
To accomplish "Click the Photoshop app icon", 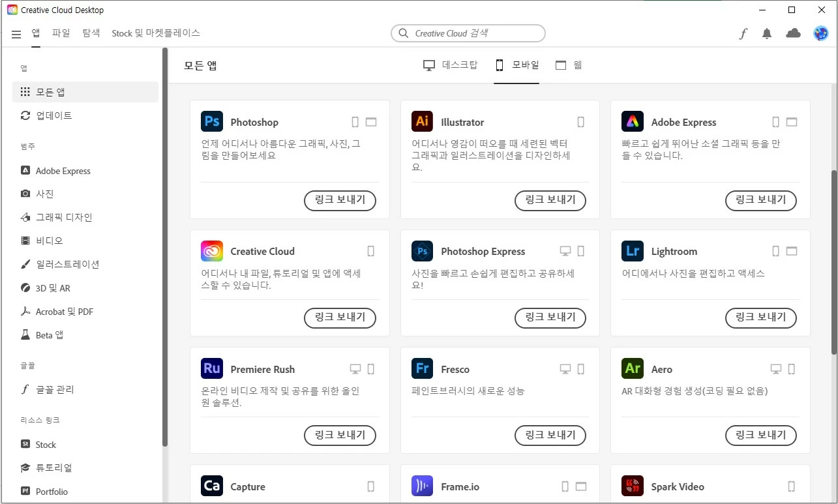I will [x=212, y=121].
